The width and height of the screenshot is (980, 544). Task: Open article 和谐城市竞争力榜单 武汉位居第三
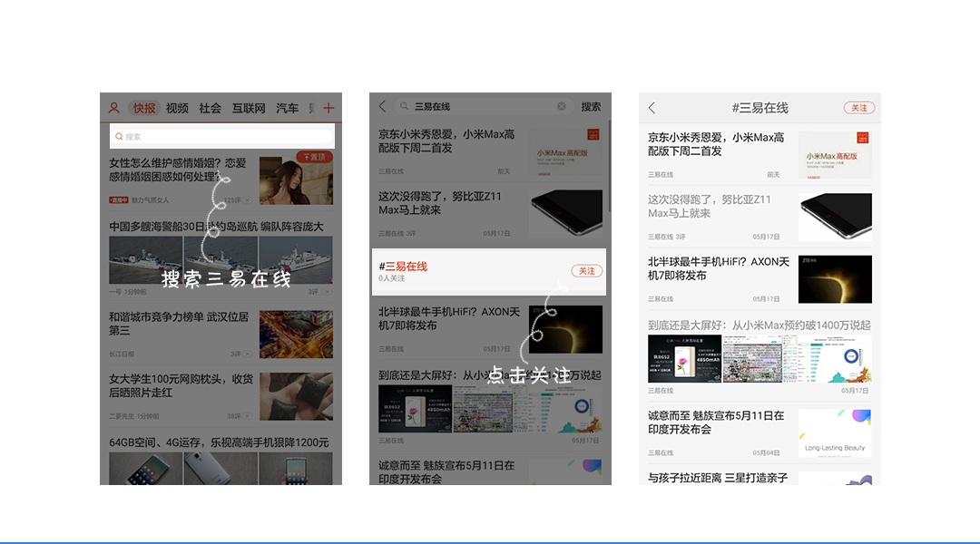click(x=179, y=324)
